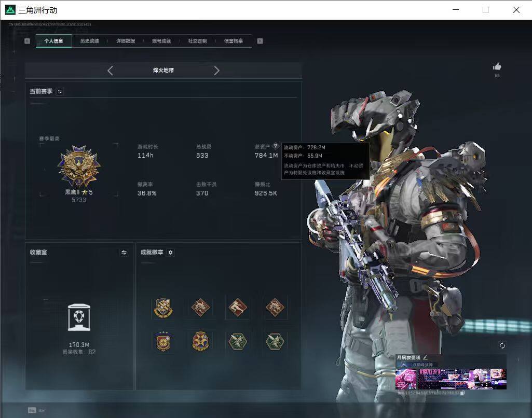Click the 黑鹰 season rank medal

point(79,166)
